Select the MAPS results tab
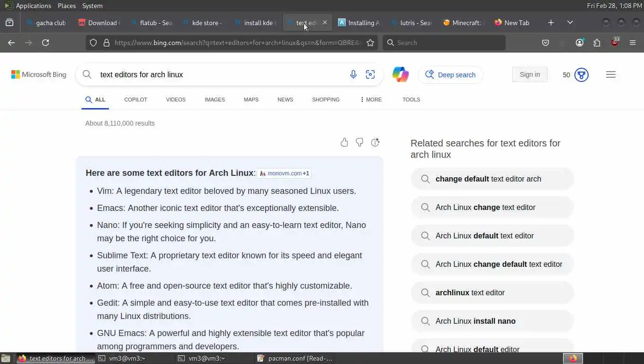The image size is (644, 364). (x=251, y=100)
